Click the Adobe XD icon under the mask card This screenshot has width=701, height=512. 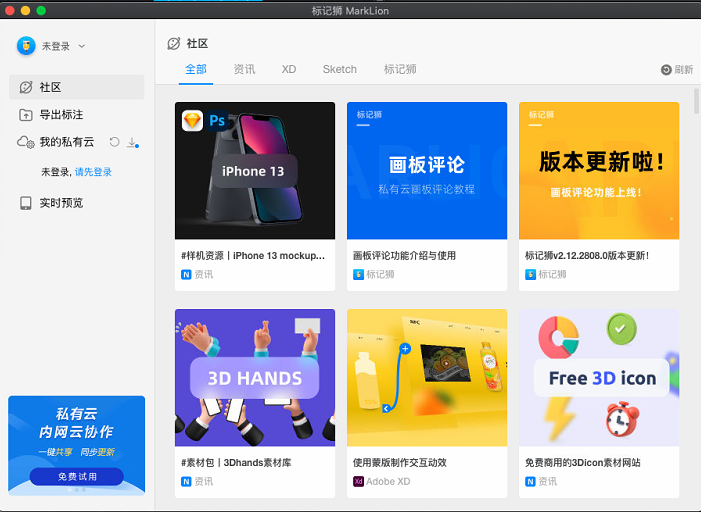point(358,482)
